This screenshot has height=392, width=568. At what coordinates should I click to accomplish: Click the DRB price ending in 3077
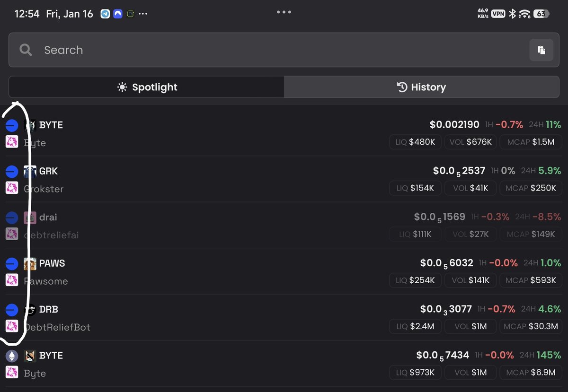pos(446,309)
